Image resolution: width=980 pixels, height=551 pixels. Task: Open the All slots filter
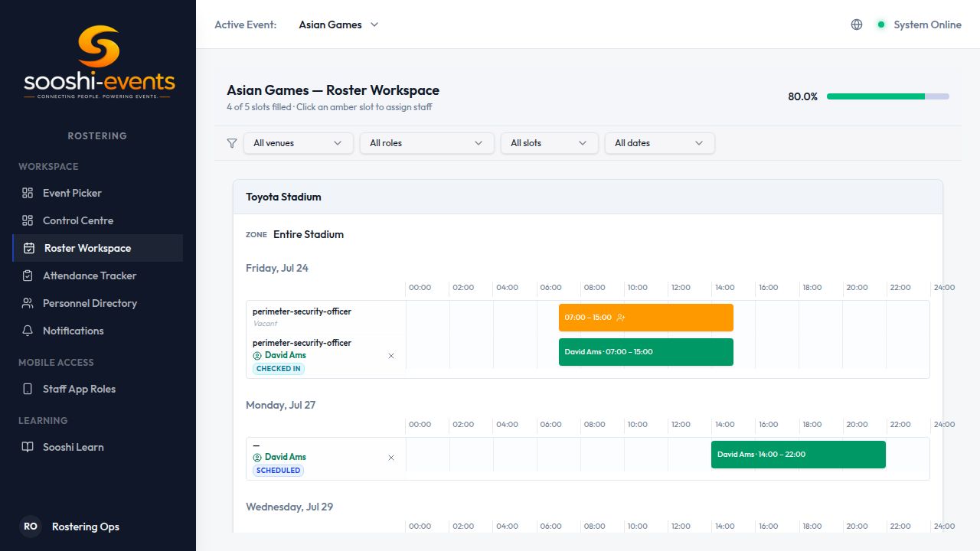click(550, 143)
